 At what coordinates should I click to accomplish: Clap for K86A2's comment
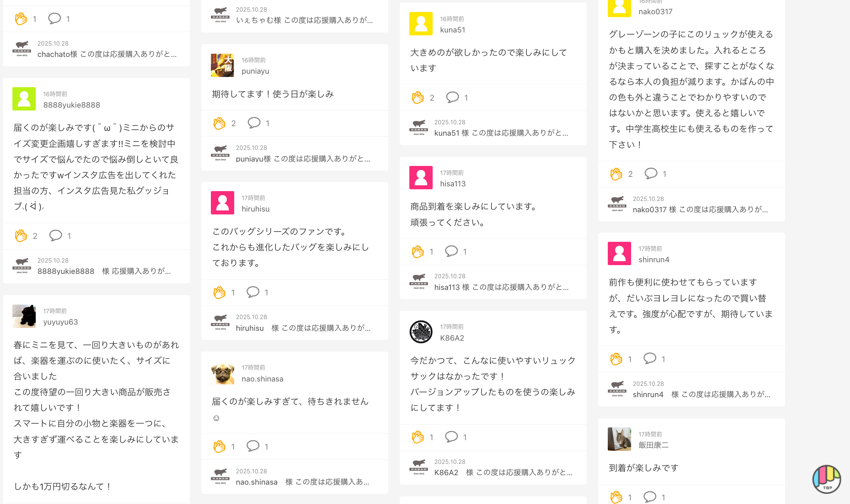[x=418, y=437]
